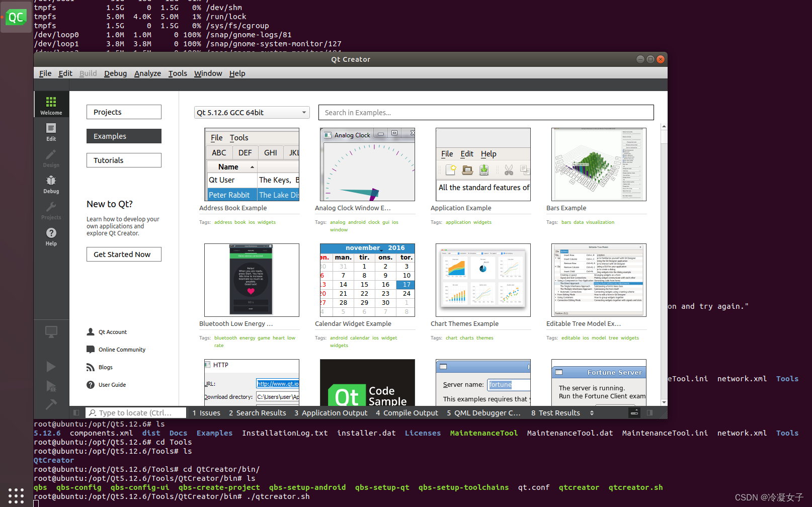812x507 pixels.
Task: Open the Analyze menu
Action: [147, 73]
